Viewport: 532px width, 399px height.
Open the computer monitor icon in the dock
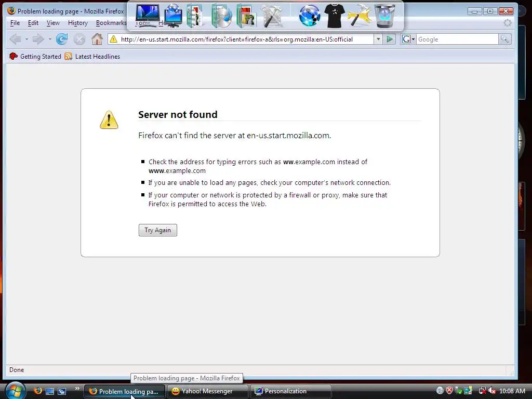[147, 15]
